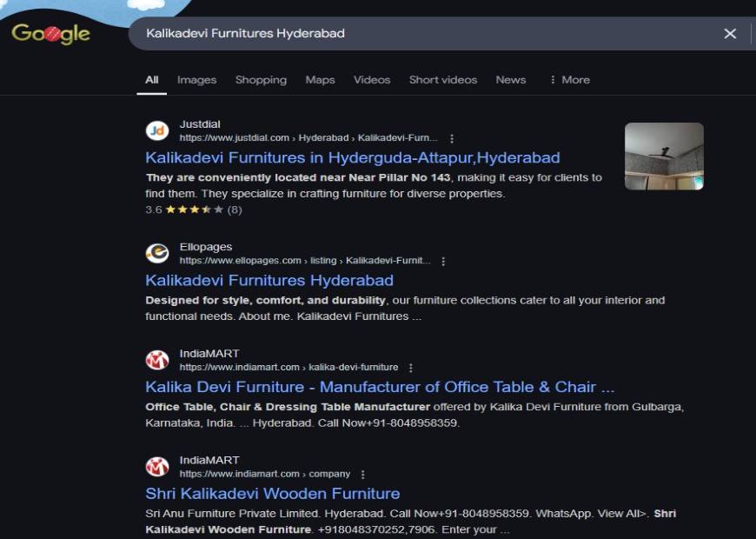Click the Ellopages site name label

[206, 247]
